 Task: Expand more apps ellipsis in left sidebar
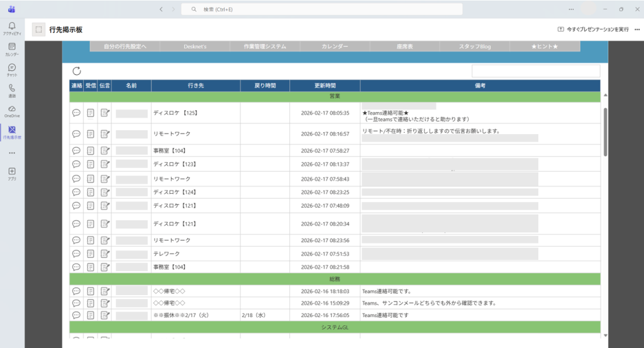pos(12,153)
